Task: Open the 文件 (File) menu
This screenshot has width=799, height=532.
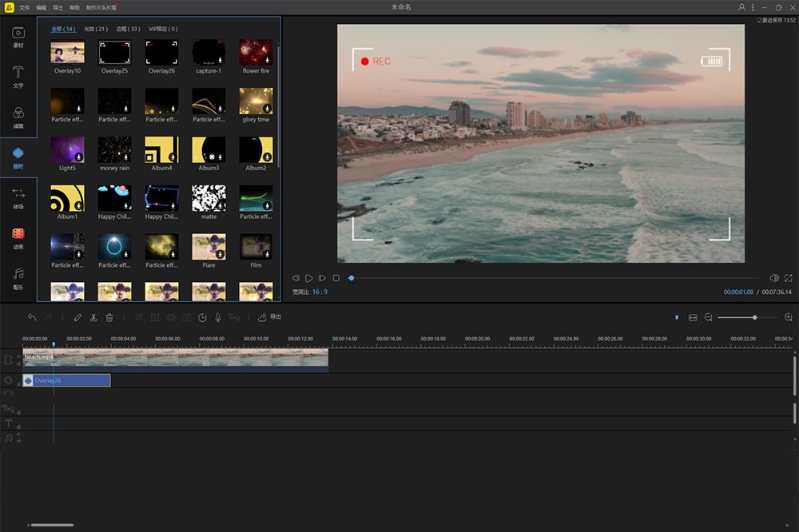Action: [25, 7]
